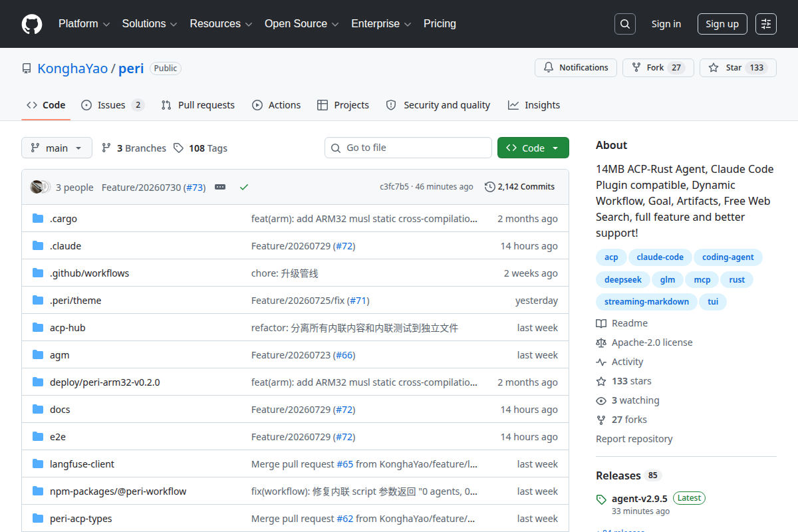Click the .claude folder icon
The width and height of the screenshot is (798, 532).
click(38, 246)
